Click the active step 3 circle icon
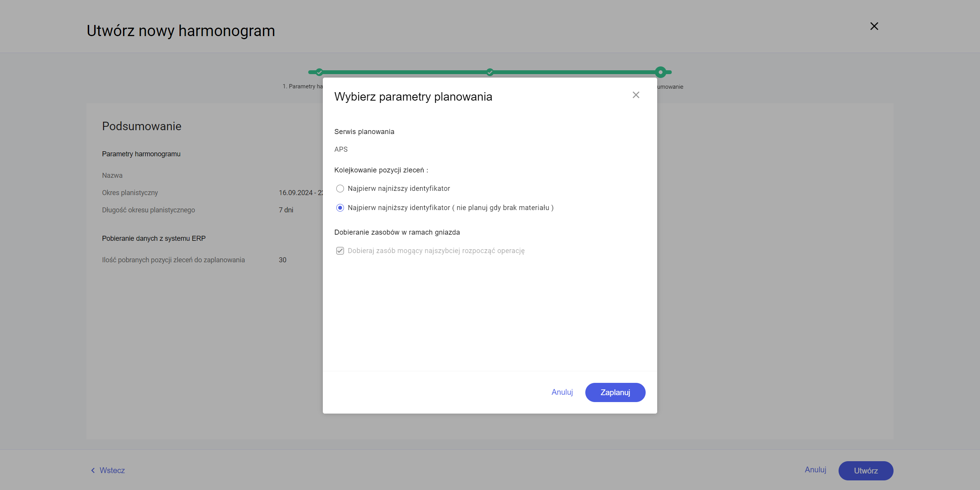This screenshot has height=490, width=980. pos(661,71)
